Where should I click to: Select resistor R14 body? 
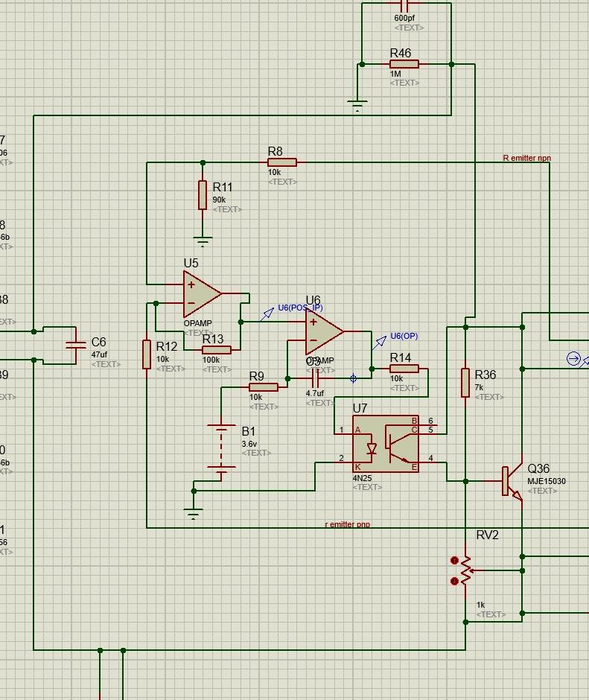coord(404,369)
